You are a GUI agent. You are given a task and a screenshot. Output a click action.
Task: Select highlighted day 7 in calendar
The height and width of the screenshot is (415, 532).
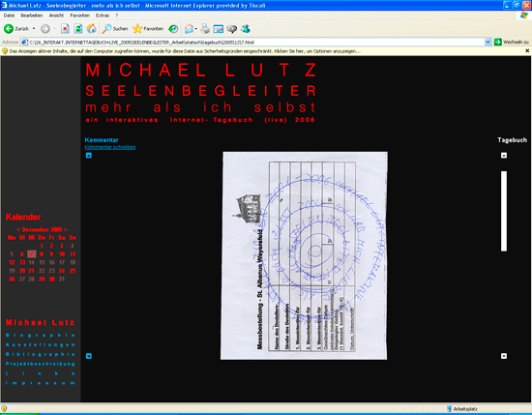[x=32, y=253]
